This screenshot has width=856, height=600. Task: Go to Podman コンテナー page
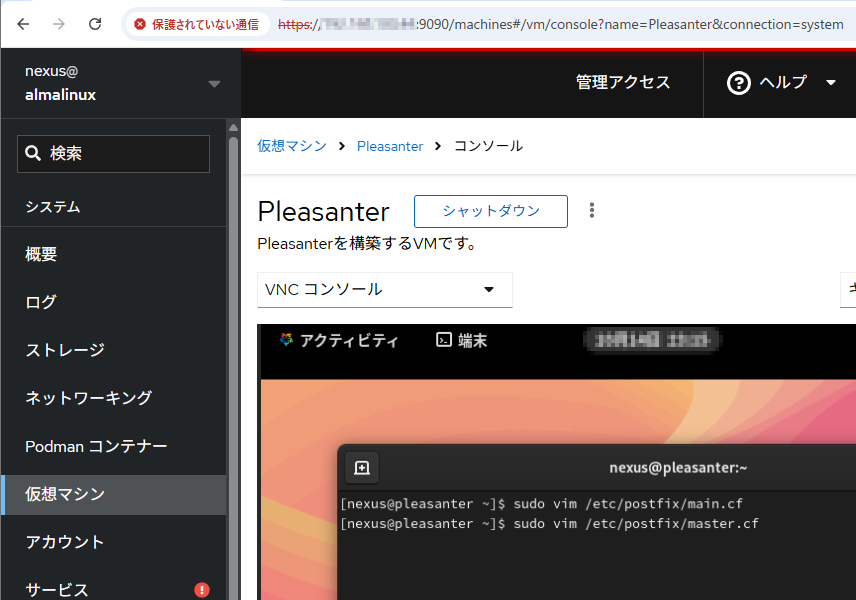(x=96, y=446)
